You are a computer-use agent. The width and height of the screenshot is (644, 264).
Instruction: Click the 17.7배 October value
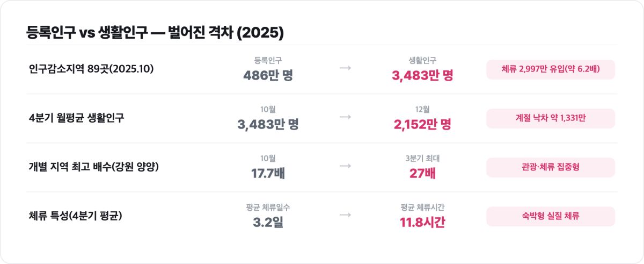point(268,173)
